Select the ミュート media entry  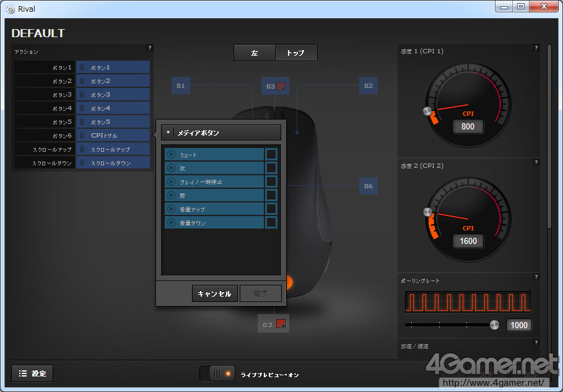(214, 154)
